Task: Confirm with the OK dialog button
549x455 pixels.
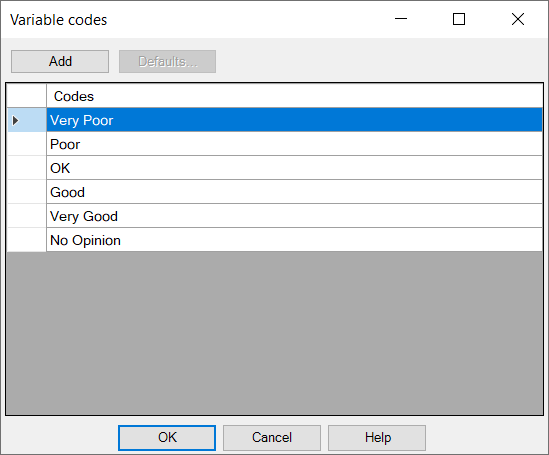Action: pyautogui.click(x=167, y=438)
